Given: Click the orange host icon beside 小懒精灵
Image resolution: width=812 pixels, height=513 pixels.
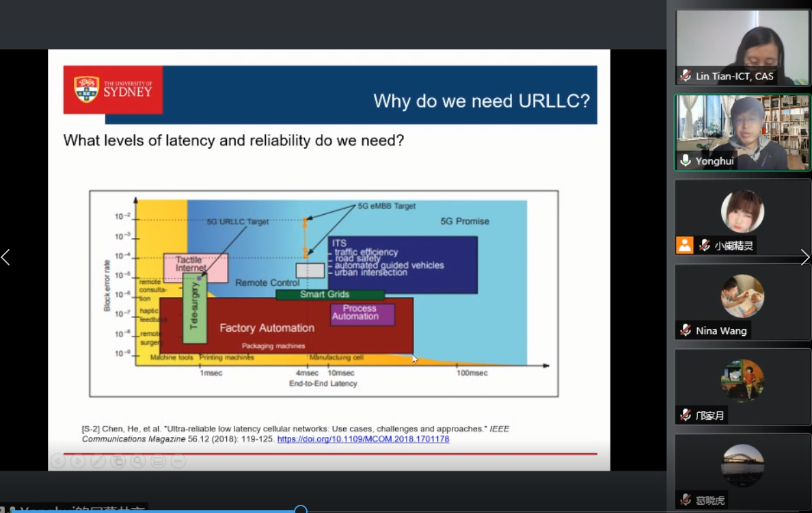Looking at the screenshot, I should (x=685, y=246).
